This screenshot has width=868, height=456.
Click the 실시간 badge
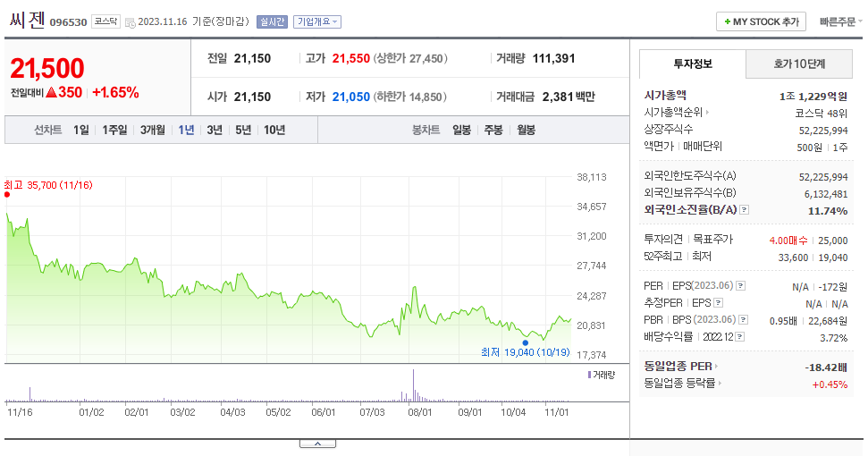point(272,21)
